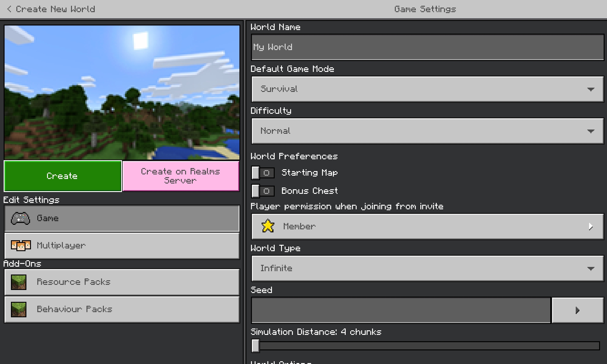Click the back arrow beside Create New World
Screen dimensions: 607x364
click(x=9, y=9)
